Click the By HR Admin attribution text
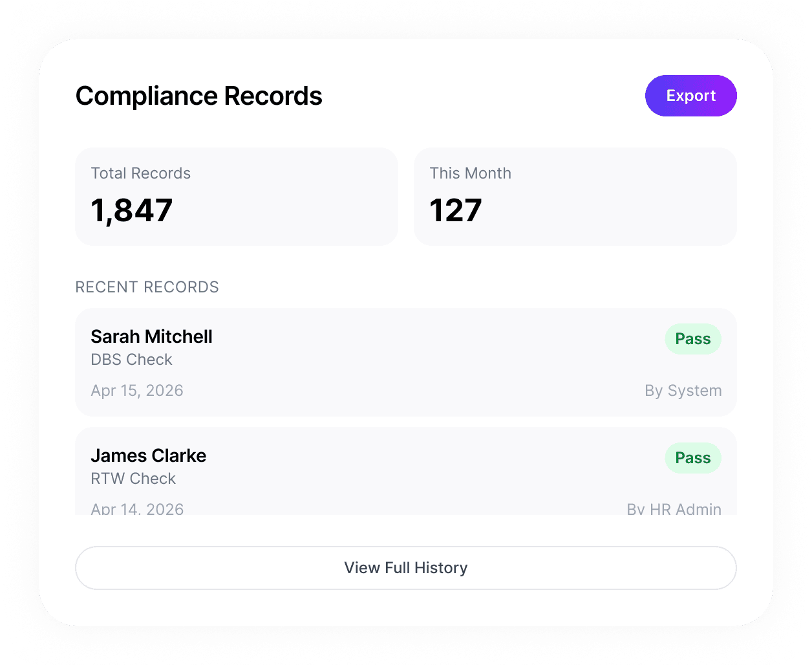The height and width of the screenshot is (665, 812). tap(674, 508)
